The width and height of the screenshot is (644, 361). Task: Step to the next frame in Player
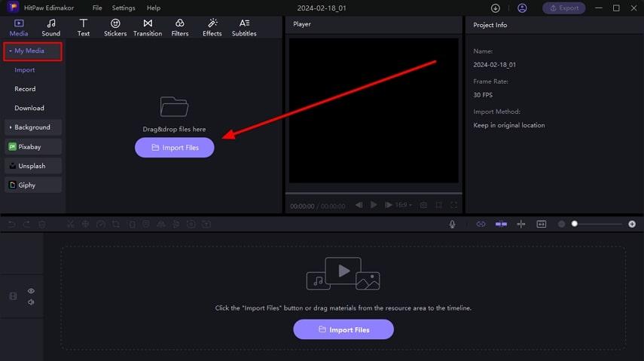click(x=388, y=205)
